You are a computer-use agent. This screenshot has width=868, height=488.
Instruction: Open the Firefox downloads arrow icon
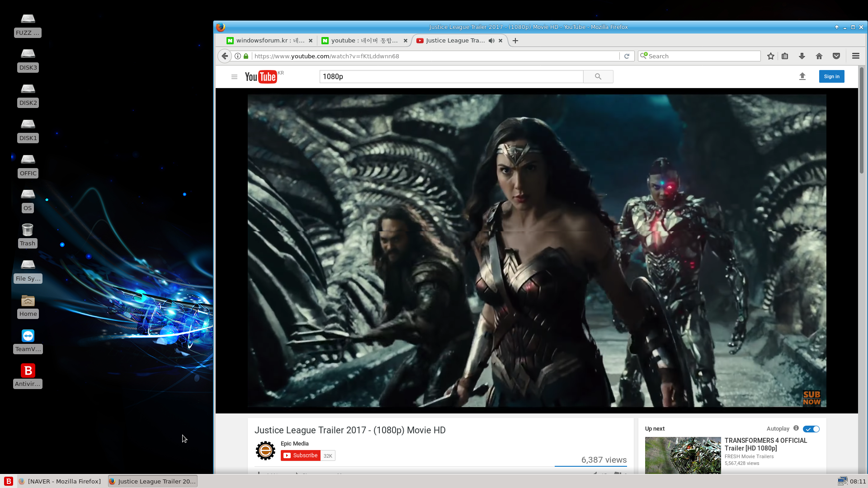pyautogui.click(x=802, y=56)
